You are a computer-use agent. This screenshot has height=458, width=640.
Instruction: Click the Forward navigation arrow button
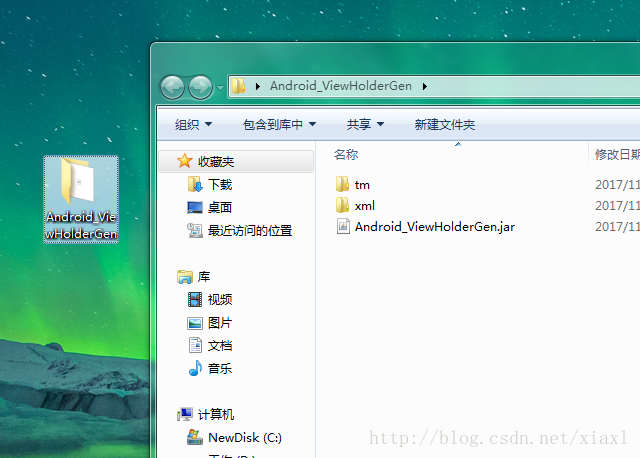200,87
